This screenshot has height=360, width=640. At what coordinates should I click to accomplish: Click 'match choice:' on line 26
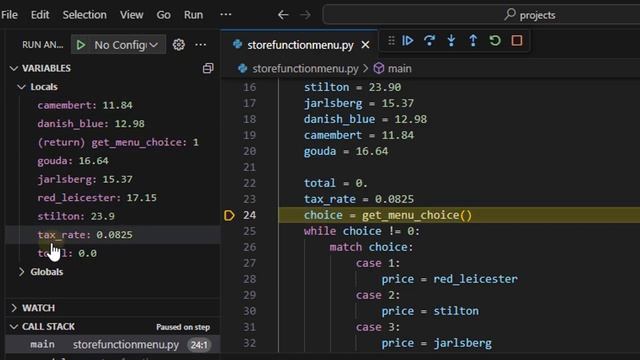coord(371,247)
